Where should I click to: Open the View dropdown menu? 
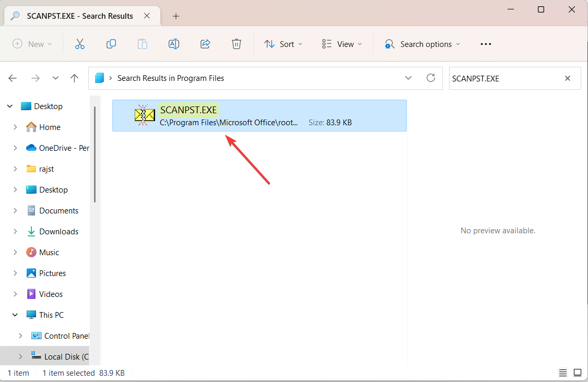(342, 44)
